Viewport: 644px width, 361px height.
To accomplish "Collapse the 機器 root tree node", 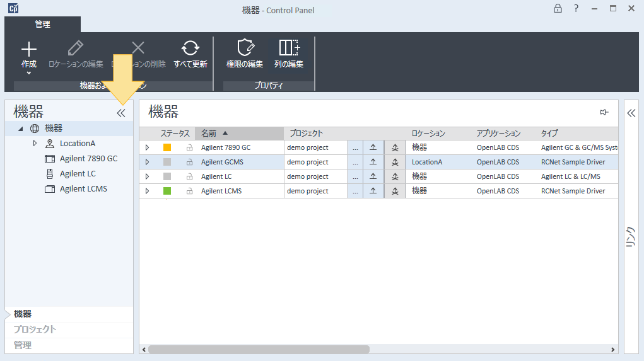I will [21, 129].
